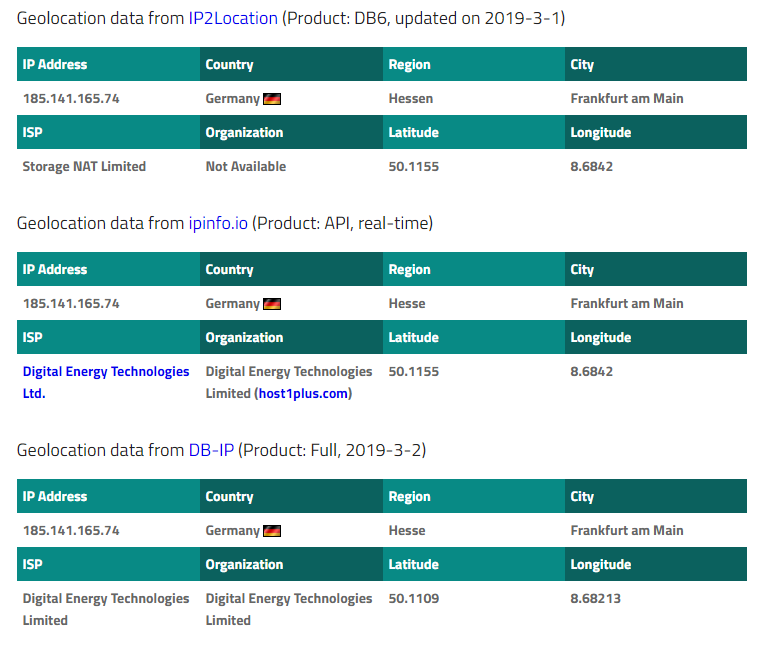The width and height of the screenshot is (764, 645).
Task: Click the 'Longitude' header in DB-IP table
Action: pyautogui.click(x=601, y=565)
